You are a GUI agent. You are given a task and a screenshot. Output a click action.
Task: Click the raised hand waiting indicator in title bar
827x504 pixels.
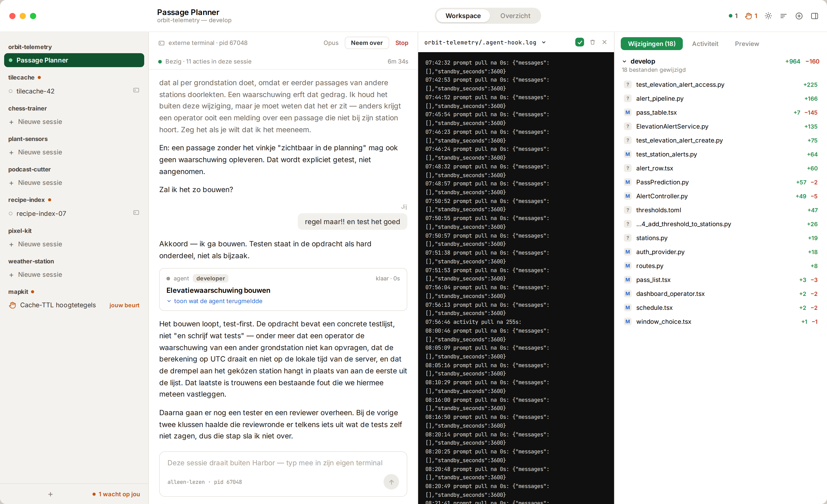[x=751, y=16]
